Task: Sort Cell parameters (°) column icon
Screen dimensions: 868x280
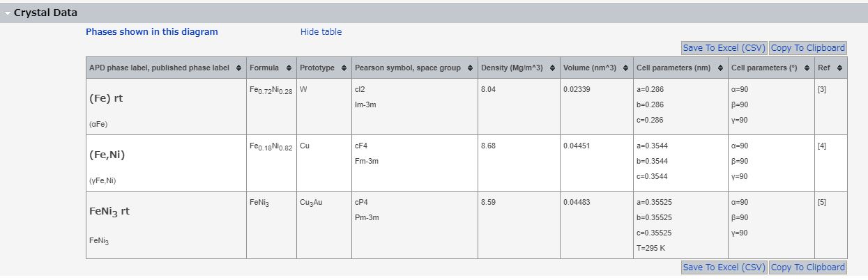Action: pyautogui.click(x=807, y=68)
